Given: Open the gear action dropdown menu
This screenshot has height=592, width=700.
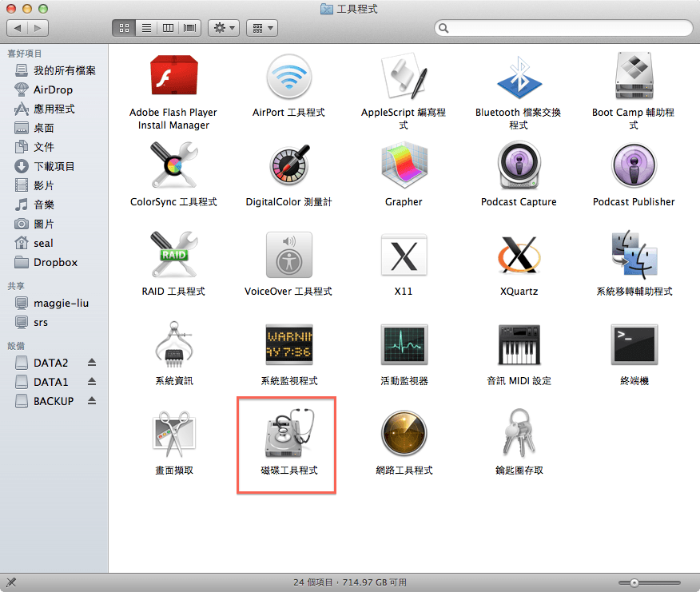Looking at the screenshot, I should 223,28.
